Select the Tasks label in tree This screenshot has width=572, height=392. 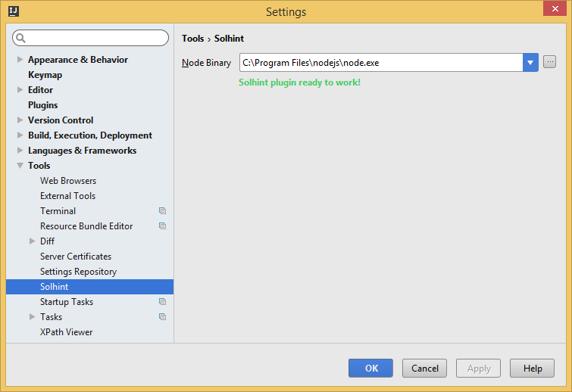tap(51, 317)
